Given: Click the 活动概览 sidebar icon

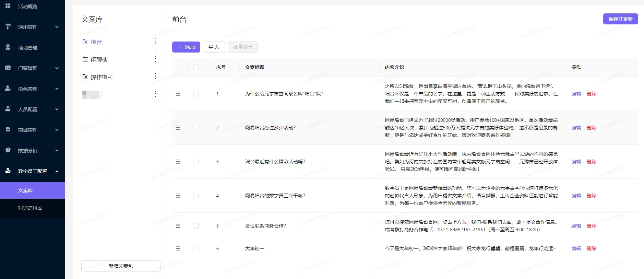Looking at the screenshot, I should 8,6.
